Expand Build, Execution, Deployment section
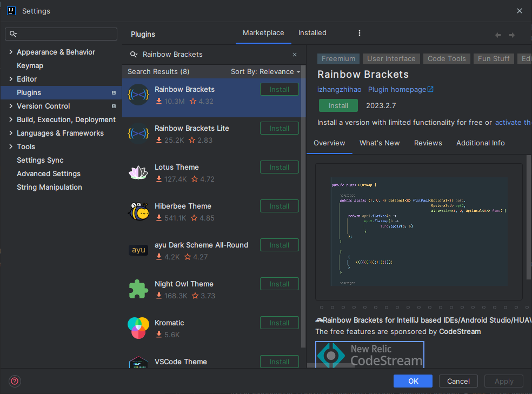Image resolution: width=532 pixels, height=394 pixels. point(10,119)
